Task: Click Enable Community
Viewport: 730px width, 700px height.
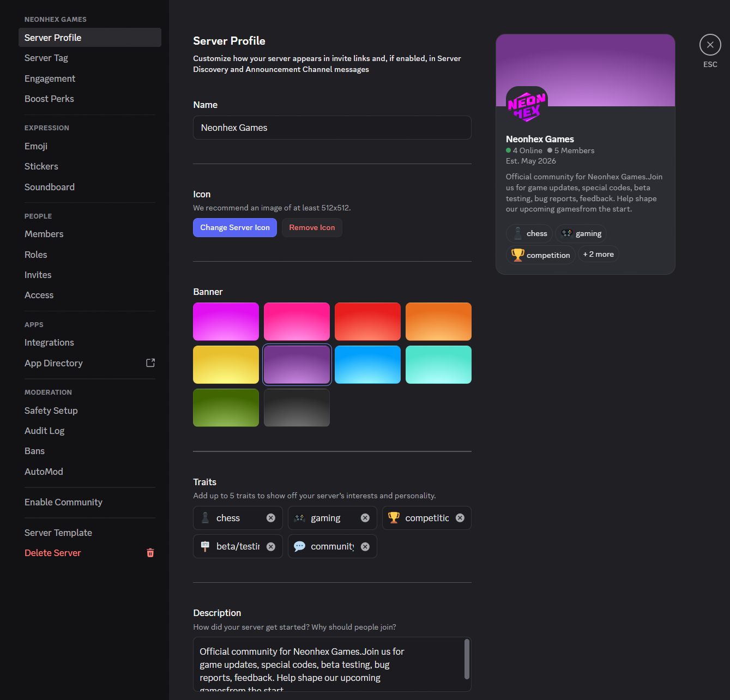Action: point(90,502)
